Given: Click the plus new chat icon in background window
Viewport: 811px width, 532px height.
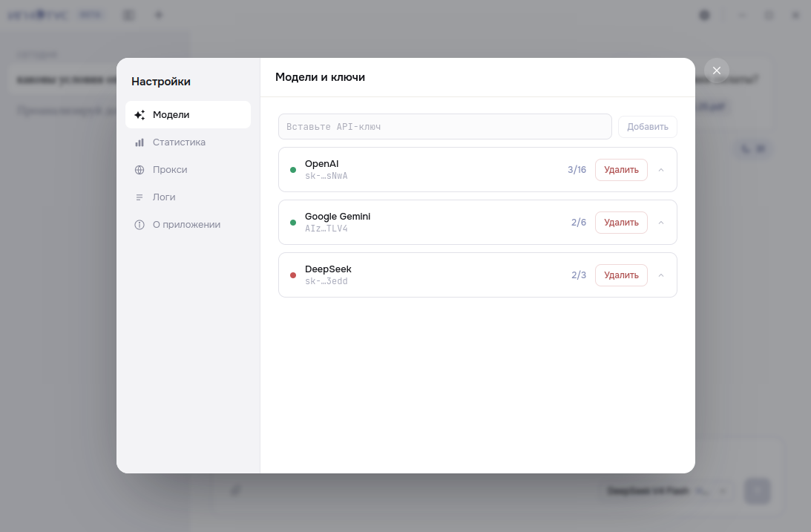Looking at the screenshot, I should pos(159,15).
